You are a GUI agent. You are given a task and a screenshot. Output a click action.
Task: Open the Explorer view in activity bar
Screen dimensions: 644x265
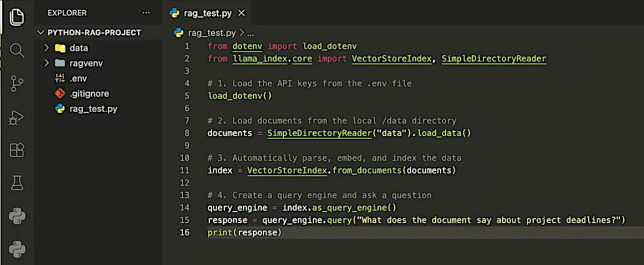coord(17,17)
